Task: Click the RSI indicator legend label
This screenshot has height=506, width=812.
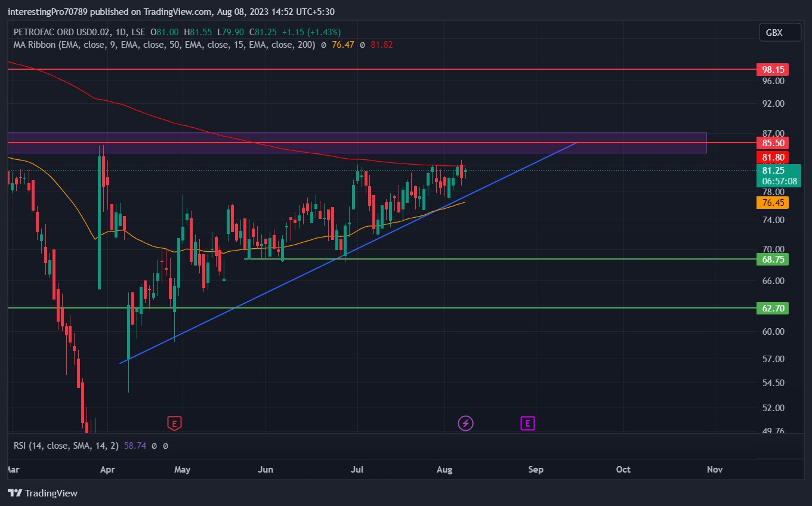Action: click(66, 445)
